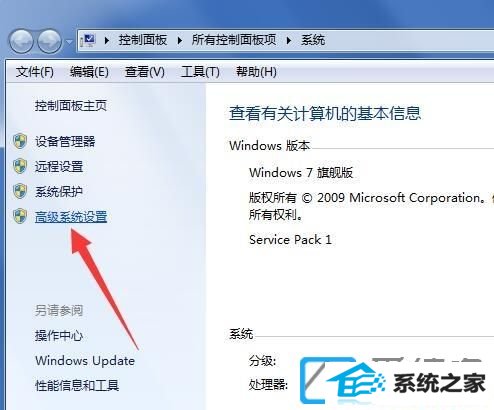The image size is (494, 410).
Task: Open the 帮助(H) menu
Action: click(256, 72)
